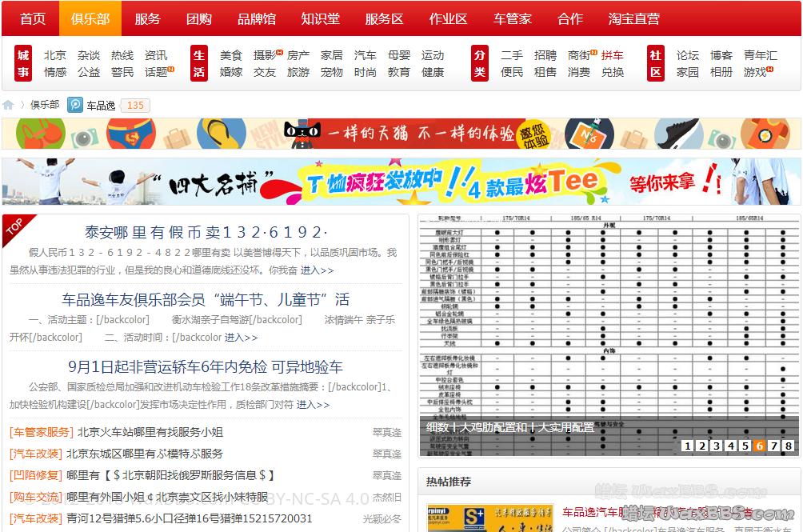Click the blue 车品逸 forum icon

pyautogui.click(x=75, y=105)
